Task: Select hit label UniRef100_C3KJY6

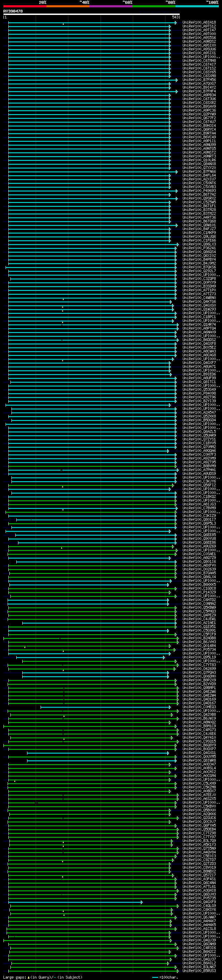Action: 199,481
